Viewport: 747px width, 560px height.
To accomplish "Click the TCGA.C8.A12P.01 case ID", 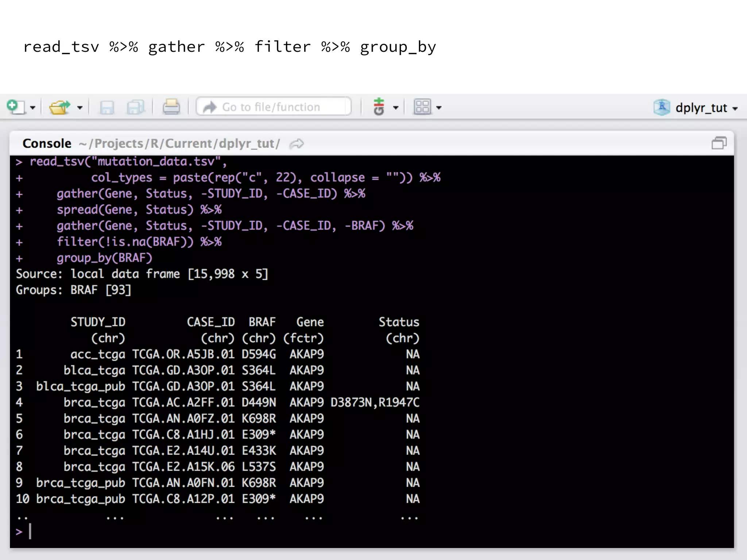I will [183, 498].
